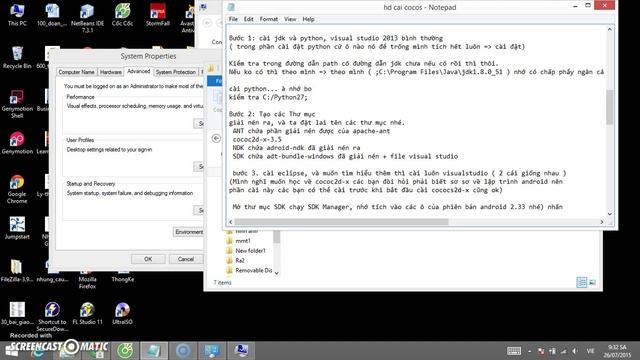640x360 pixels.
Task: Select Advanced tab in System Properties
Action: [139, 71]
